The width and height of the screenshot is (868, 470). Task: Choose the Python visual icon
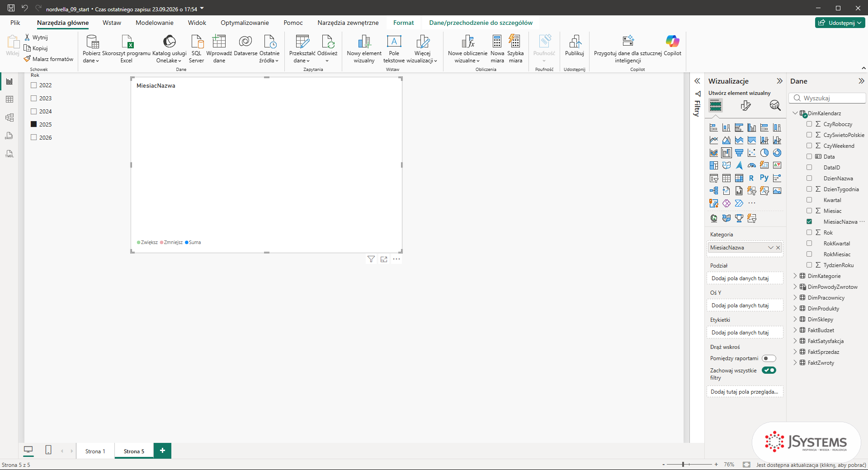coord(764,178)
